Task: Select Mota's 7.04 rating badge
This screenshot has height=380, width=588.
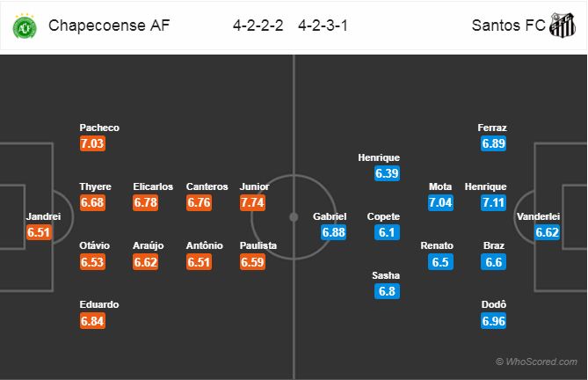Action: pyautogui.click(x=440, y=202)
